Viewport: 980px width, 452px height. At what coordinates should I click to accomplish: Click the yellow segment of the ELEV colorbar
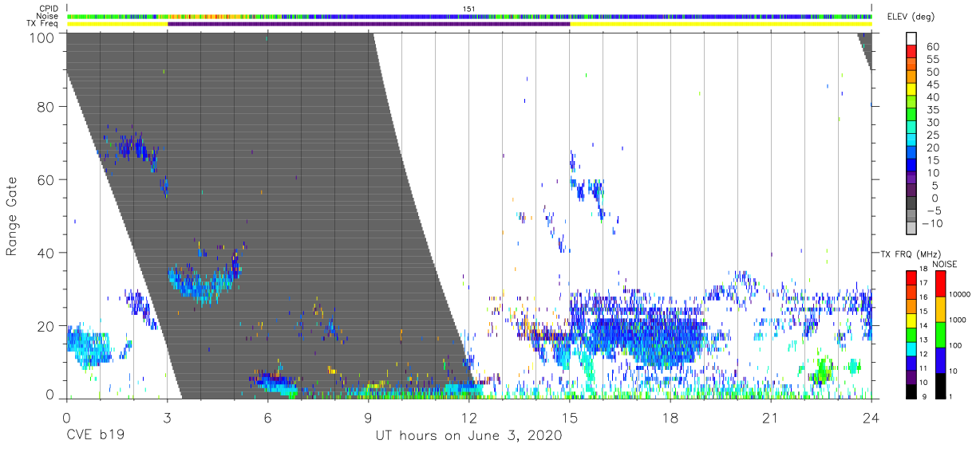tap(911, 91)
